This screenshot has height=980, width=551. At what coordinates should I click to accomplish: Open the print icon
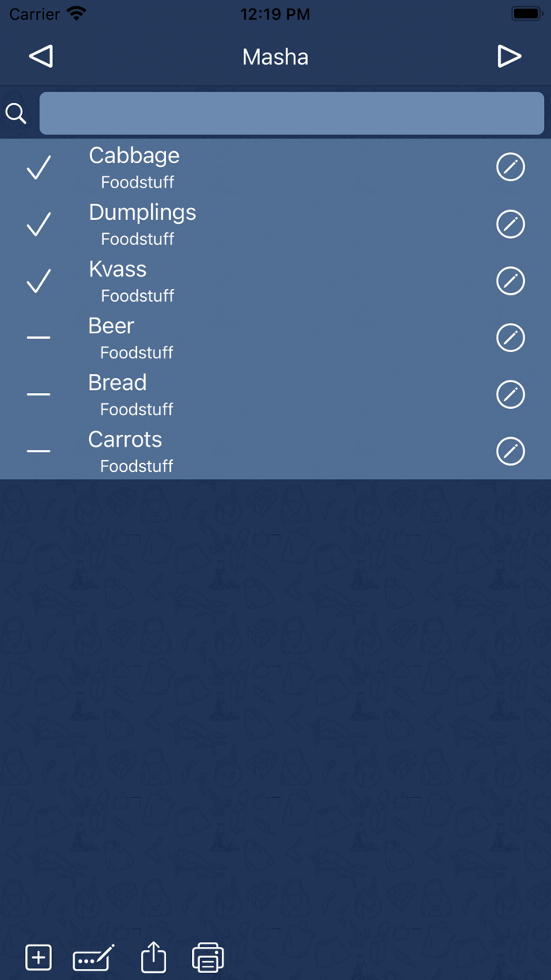207,958
